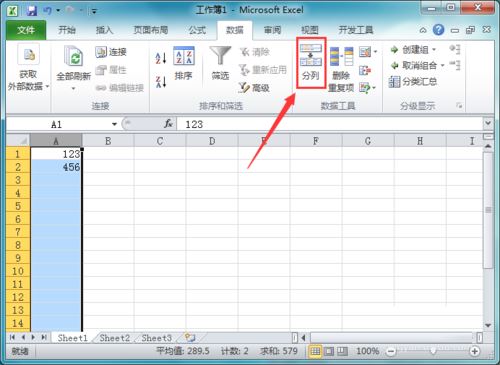Click the fx Insert Function icon
500x365 pixels.
point(168,124)
